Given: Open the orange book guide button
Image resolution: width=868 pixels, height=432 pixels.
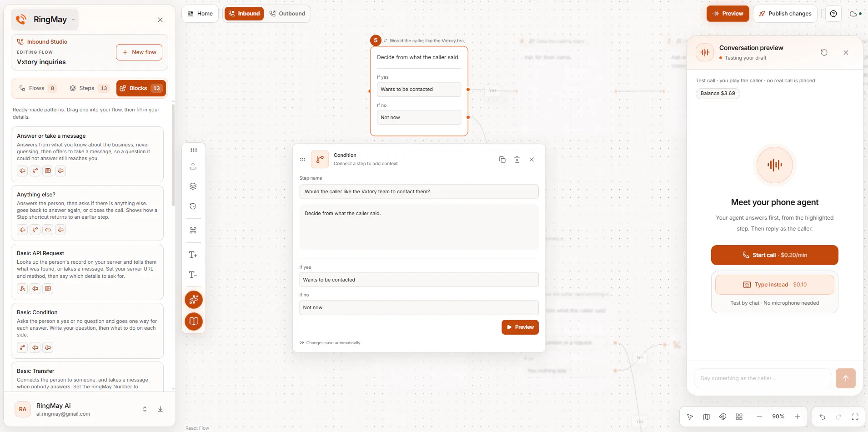Looking at the screenshot, I should [x=194, y=321].
